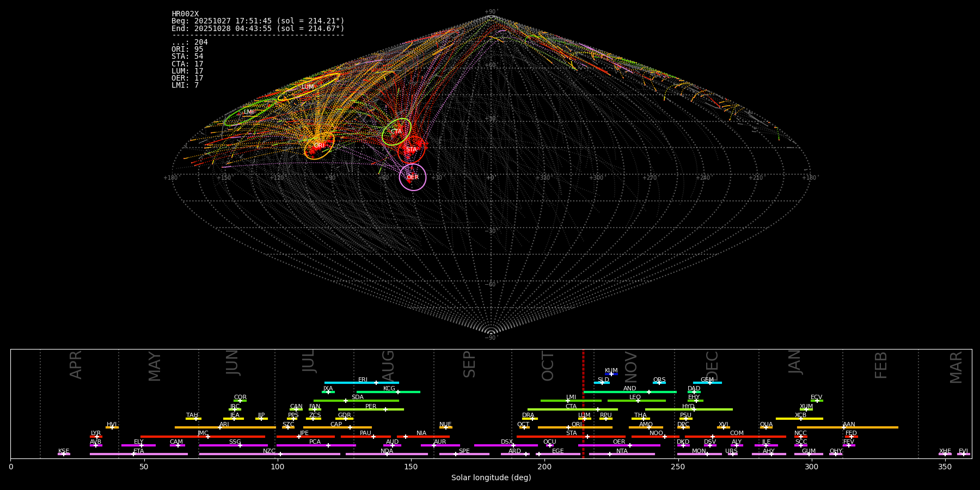Click the 'Solar longitude (deg)' axis label
This screenshot has height=490, width=980.
click(491, 478)
